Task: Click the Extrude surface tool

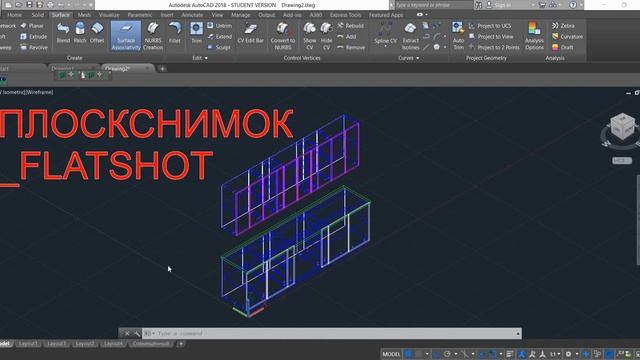Action: [x=33, y=37]
